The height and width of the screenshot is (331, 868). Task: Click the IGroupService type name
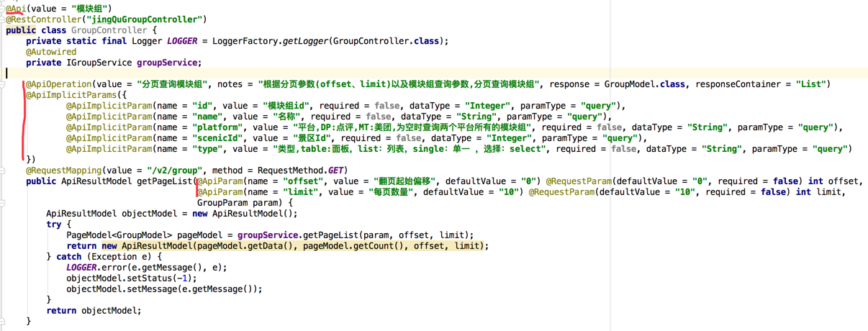click(x=98, y=63)
